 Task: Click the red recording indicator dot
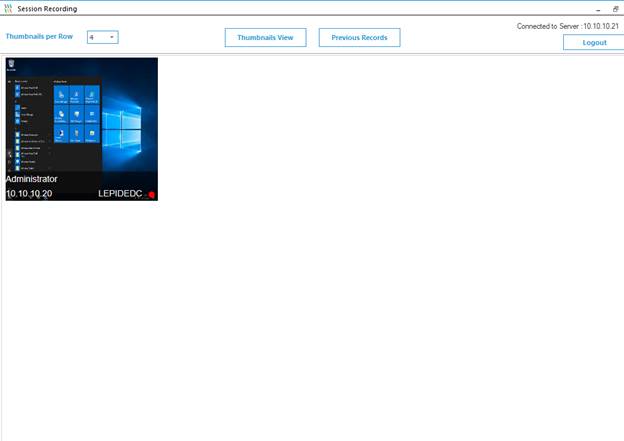tap(152, 195)
